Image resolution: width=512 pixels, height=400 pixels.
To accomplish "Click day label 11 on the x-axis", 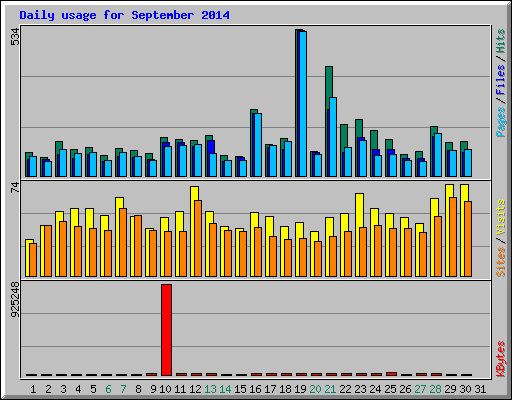I will click(180, 389).
